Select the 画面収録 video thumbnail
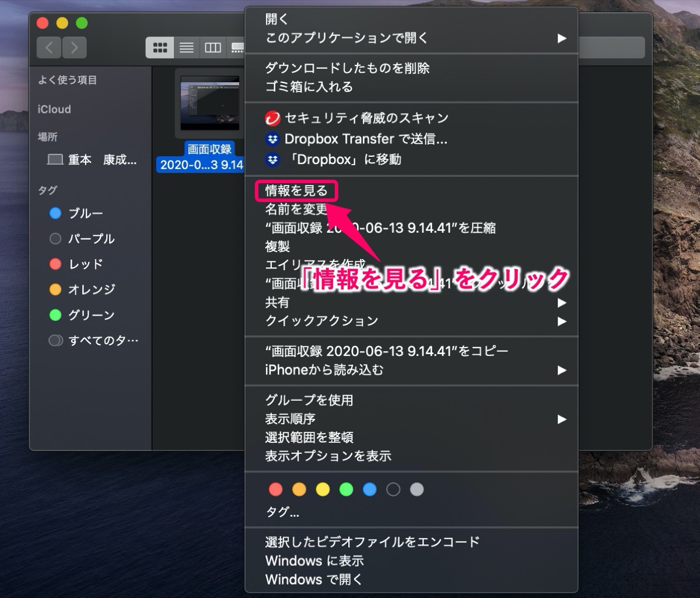 pyautogui.click(x=210, y=103)
